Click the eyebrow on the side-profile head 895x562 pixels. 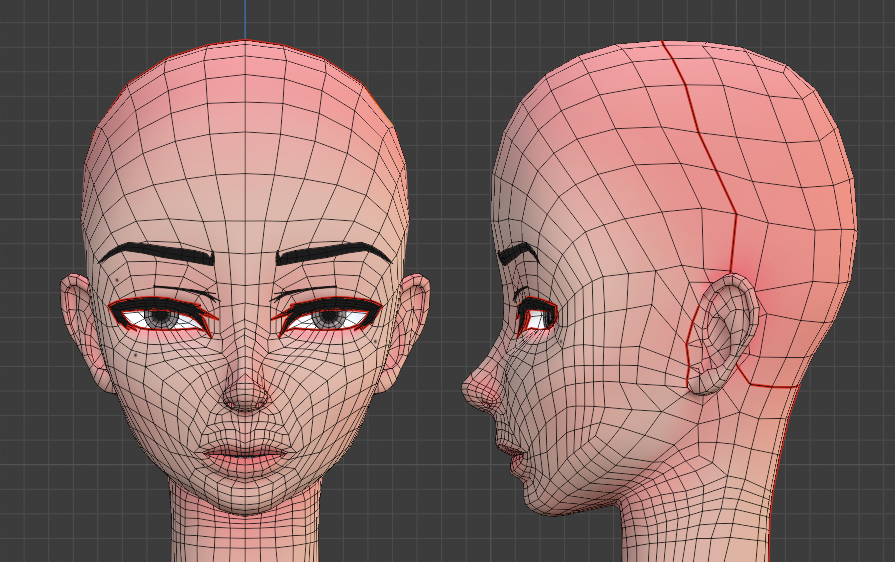(x=517, y=253)
